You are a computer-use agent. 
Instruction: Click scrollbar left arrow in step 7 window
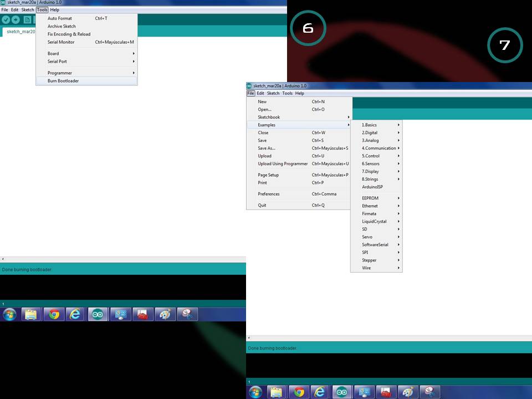[249, 338]
